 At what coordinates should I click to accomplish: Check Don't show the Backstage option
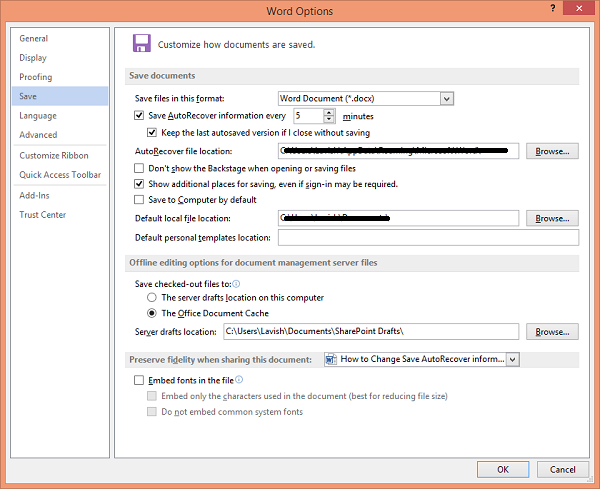[139, 168]
